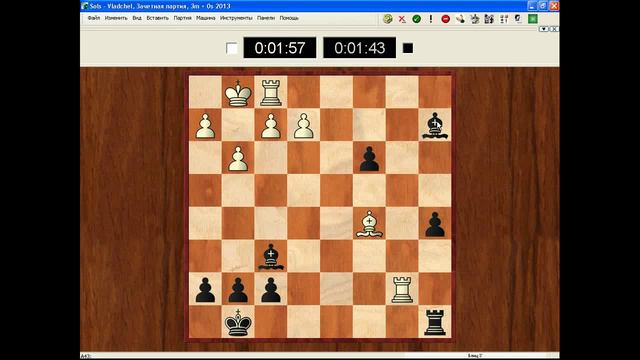Click the white side-to-move indicator square
The height and width of the screenshot is (360, 640).
pyautogui.click(x=231, y=48)
